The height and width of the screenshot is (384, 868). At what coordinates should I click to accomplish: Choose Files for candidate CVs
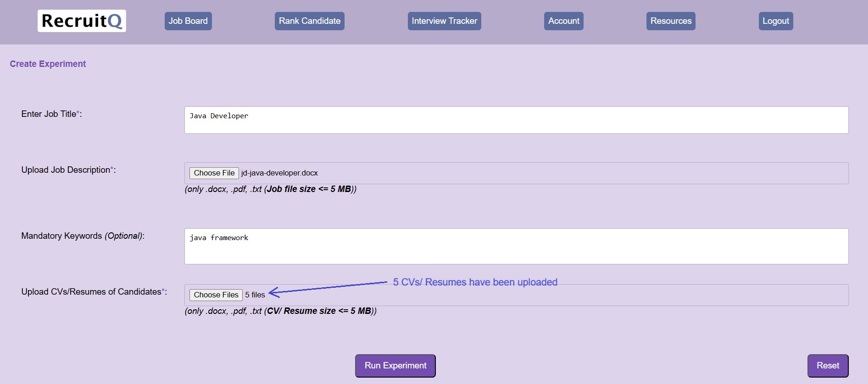point(216,295)
